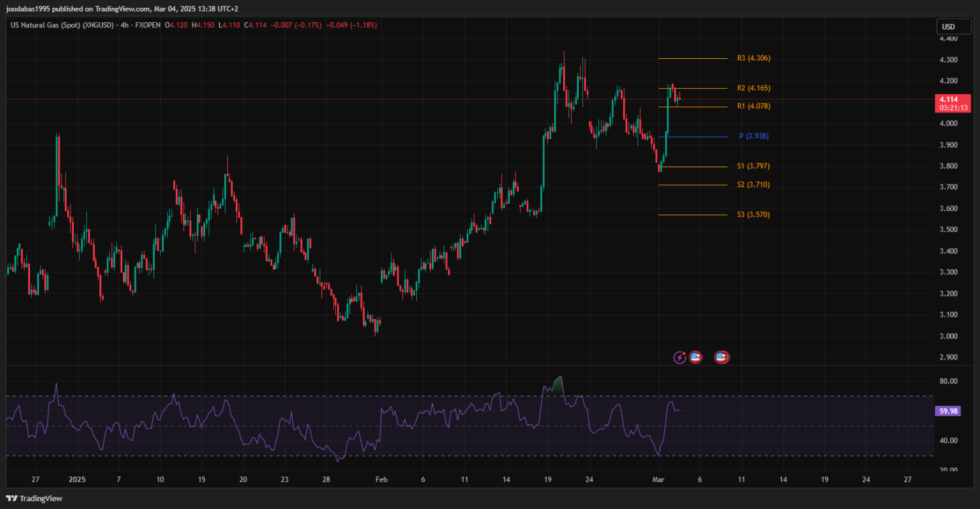The height and width of the screenshot is (509, 980).
Task: Select the R3 (4.306) pivot level label
Action: 753,58
